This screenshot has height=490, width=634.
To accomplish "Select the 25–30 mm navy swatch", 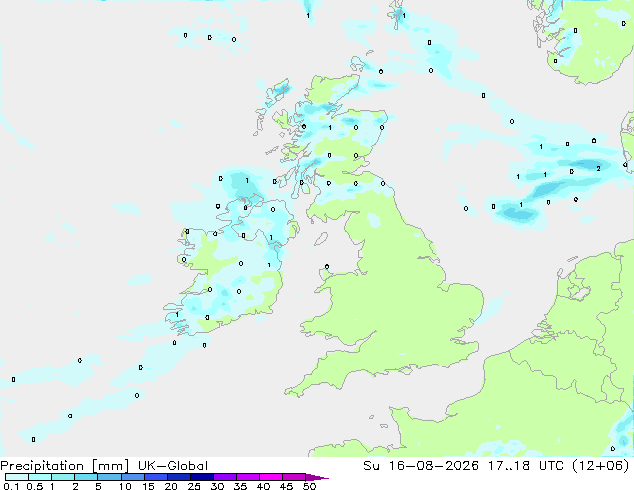I will pyautogui.click(x=201, y=477).
